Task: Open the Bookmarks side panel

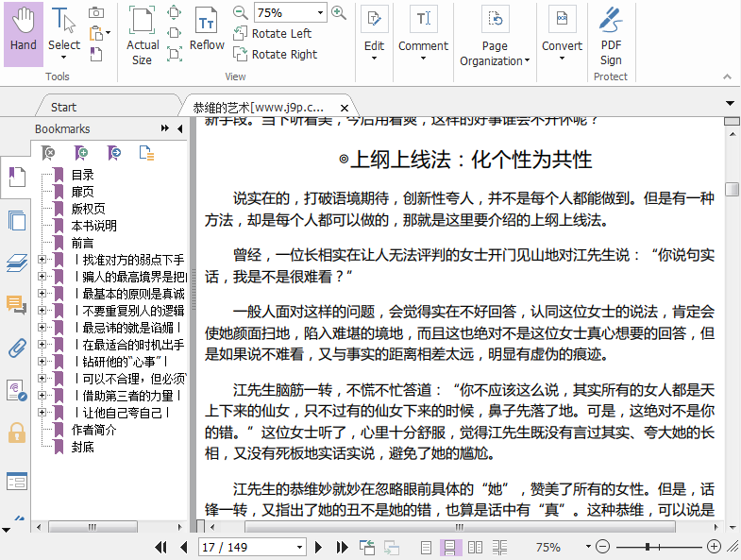Action: [17, 178]
